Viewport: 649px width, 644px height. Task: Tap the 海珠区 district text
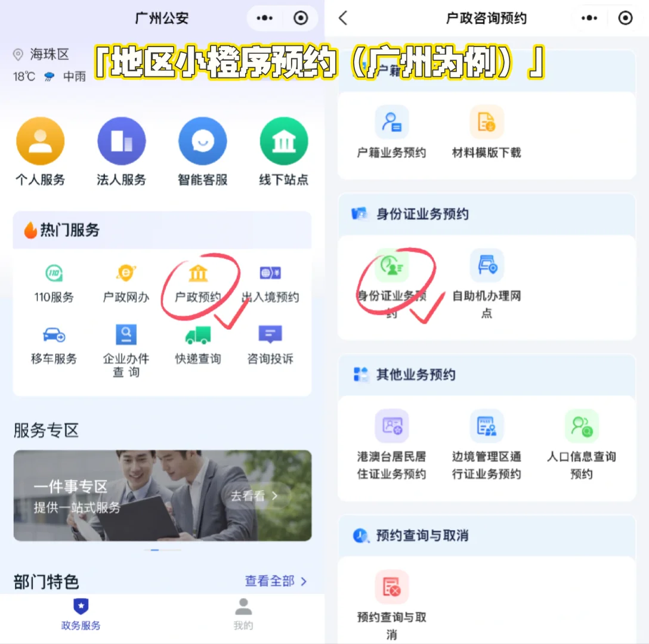point(50,54)
